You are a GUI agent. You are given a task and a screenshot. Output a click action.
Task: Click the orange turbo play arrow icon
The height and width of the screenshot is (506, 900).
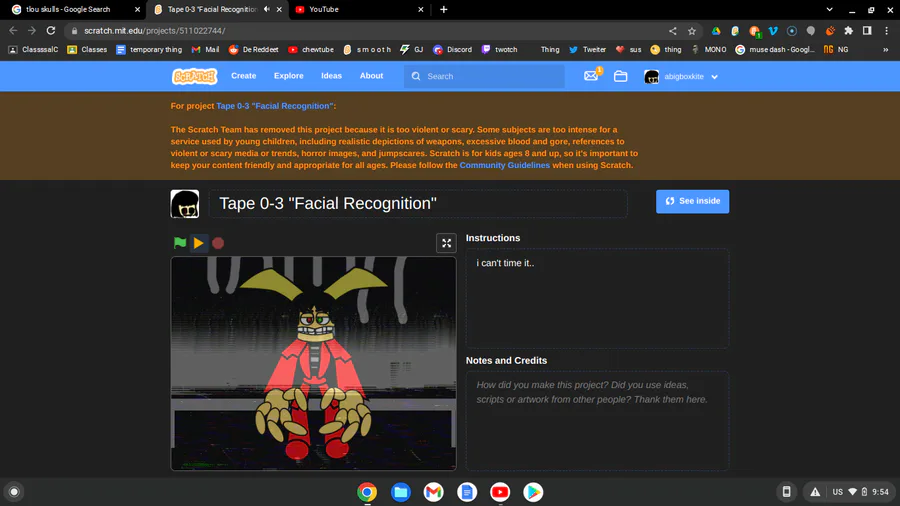pyautogui.click(x=199, y=243)
